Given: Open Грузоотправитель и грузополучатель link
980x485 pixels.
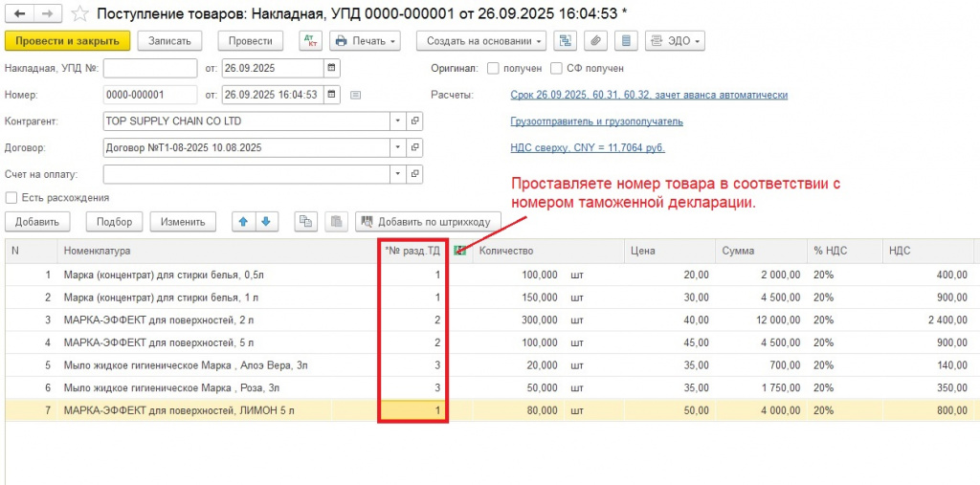Looking at the screenshot, I should pos(597,121).
